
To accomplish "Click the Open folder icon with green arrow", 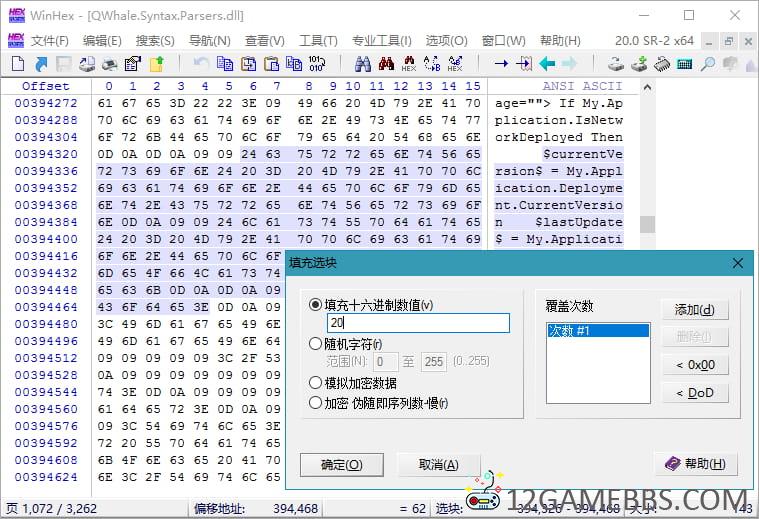I will point(156,63).
